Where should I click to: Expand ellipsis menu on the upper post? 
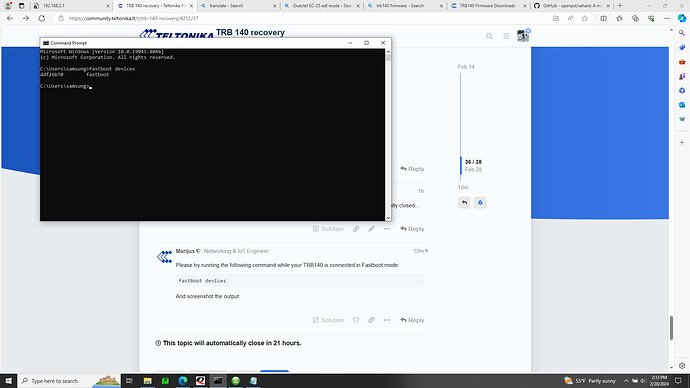click(387, 229)
